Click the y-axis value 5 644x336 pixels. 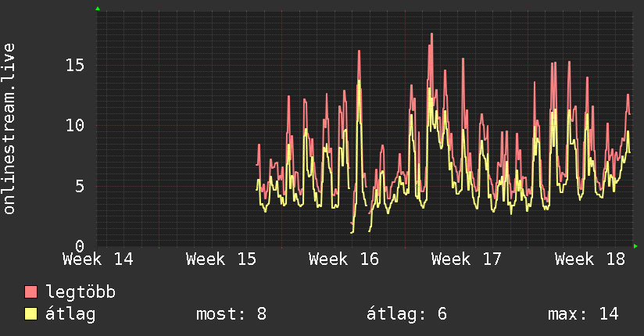pos(80,186)
